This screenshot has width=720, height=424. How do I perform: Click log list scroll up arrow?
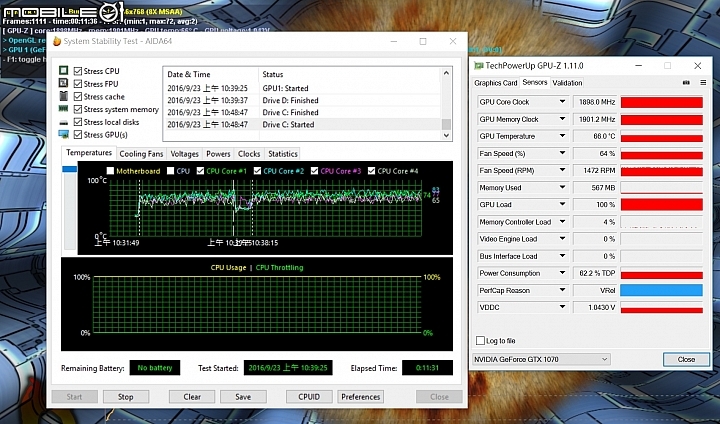click(x=446, y=73)
